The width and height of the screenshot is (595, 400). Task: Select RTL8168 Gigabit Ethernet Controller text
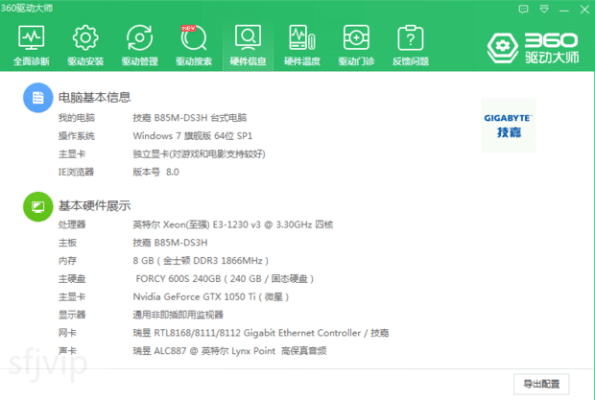click(261, 333)
